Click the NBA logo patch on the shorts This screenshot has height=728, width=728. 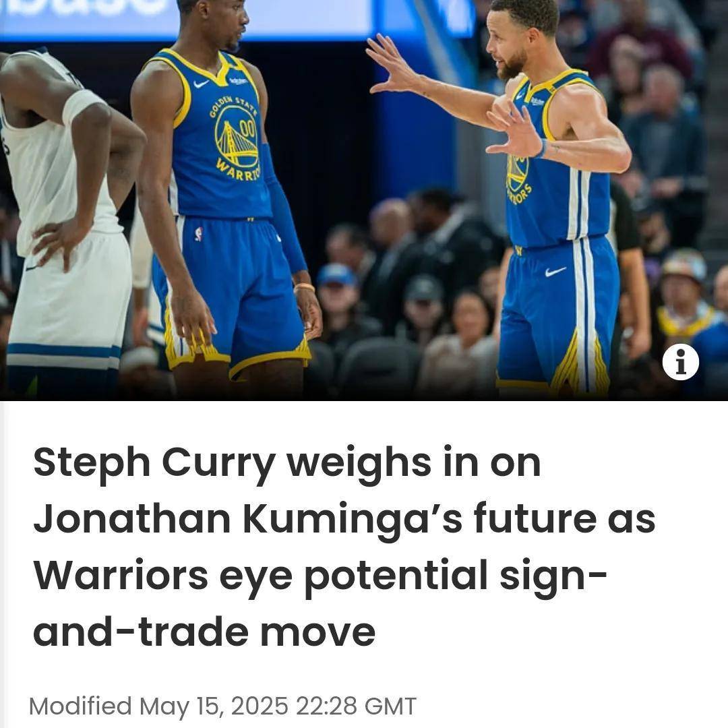point(198,233)
